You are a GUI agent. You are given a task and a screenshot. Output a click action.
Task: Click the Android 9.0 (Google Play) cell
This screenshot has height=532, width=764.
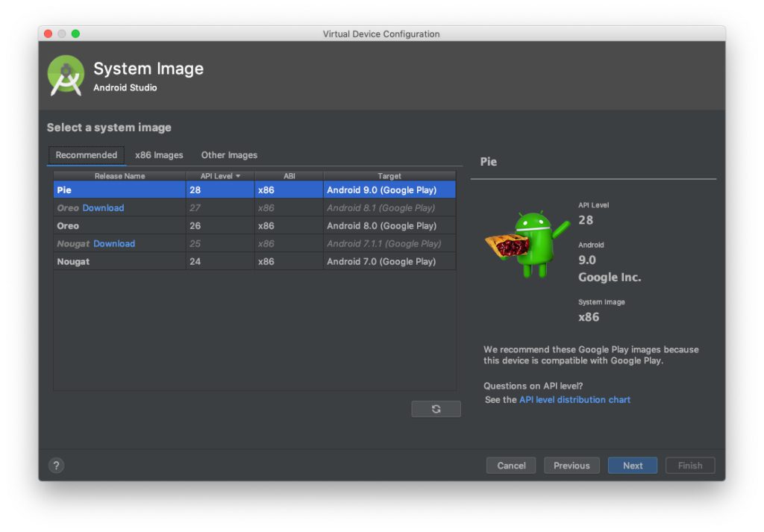(389, 190)
